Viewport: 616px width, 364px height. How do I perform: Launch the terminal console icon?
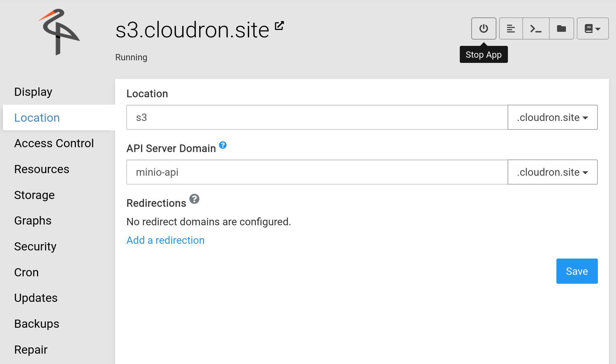pos(536,28)
